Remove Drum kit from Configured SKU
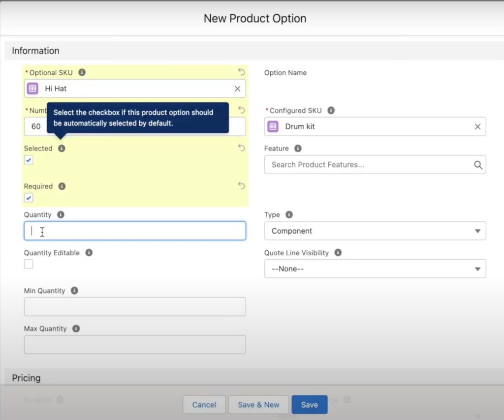Viewport: 504px width, 420px height. click(x=477, y=126)
